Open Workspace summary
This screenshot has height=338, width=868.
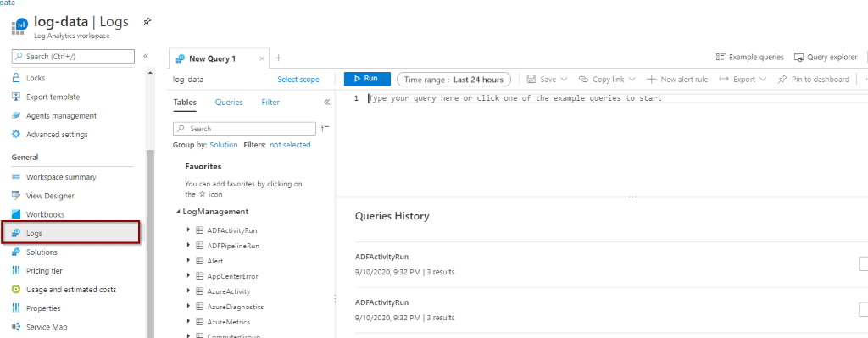61,177
